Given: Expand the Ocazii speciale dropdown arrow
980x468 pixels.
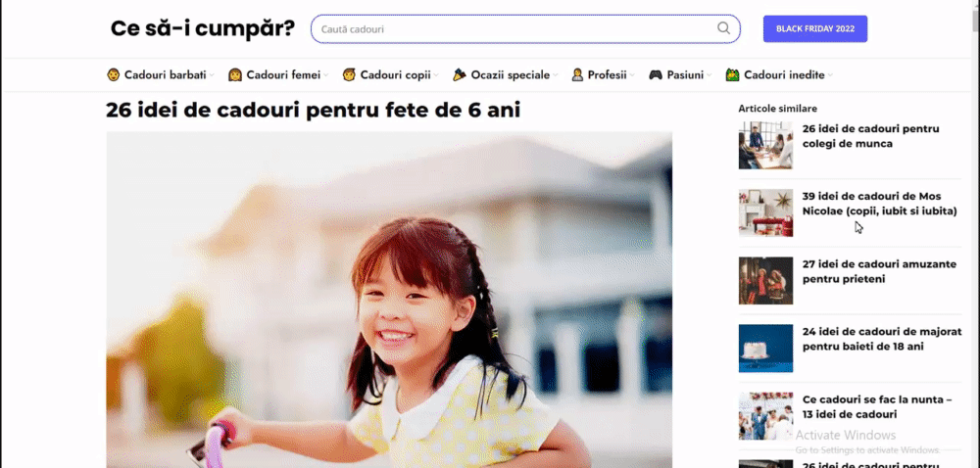Looking at the screenshot, I should click(555, 75).
